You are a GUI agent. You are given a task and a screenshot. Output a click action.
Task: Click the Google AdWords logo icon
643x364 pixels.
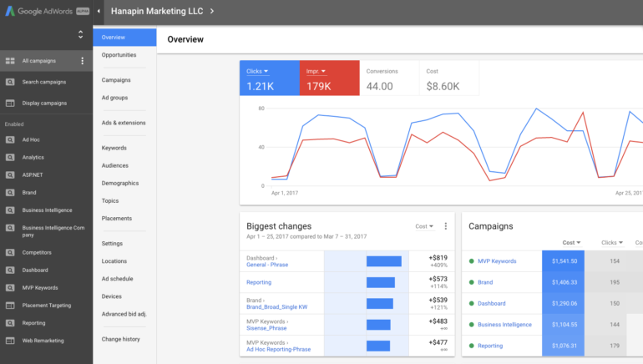point(10,11)
